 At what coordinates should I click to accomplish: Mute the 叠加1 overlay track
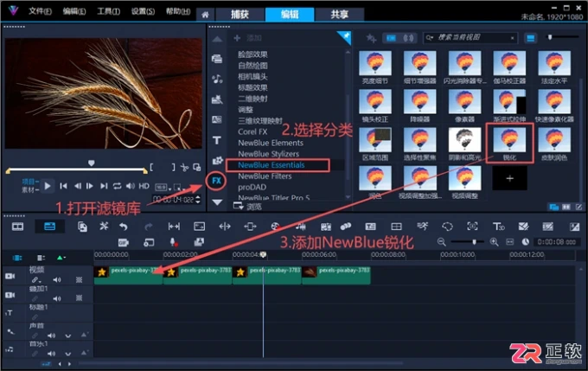point(57,298)
